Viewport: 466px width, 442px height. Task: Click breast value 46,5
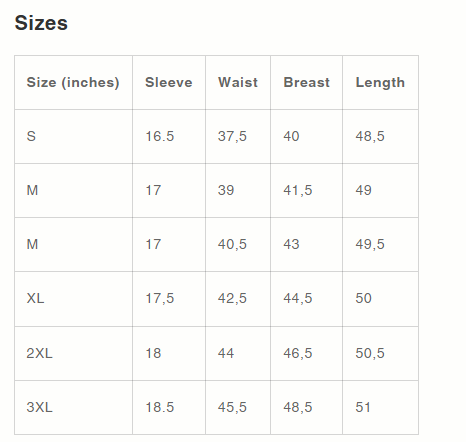298,353
